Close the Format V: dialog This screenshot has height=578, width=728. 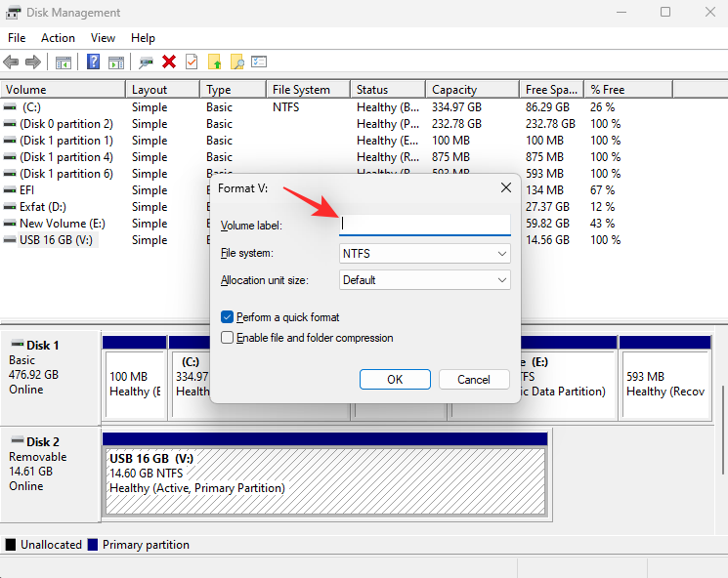(506, 187)
